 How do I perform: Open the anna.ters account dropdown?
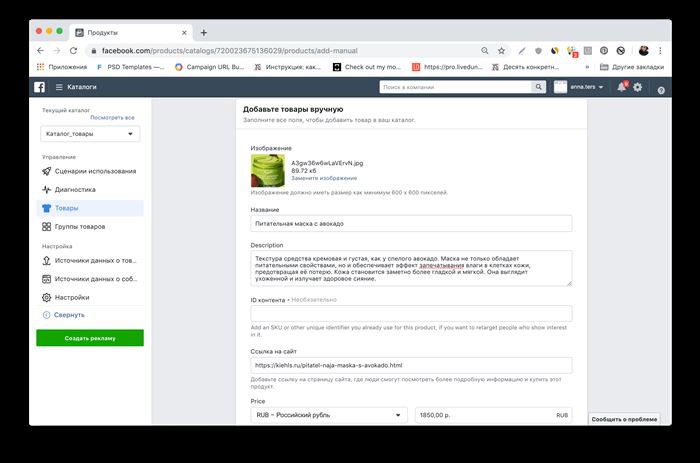point(579,87)
